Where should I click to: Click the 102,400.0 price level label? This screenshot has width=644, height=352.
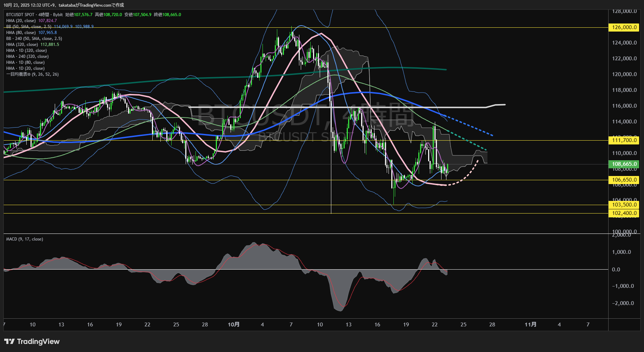coord(624,213)
